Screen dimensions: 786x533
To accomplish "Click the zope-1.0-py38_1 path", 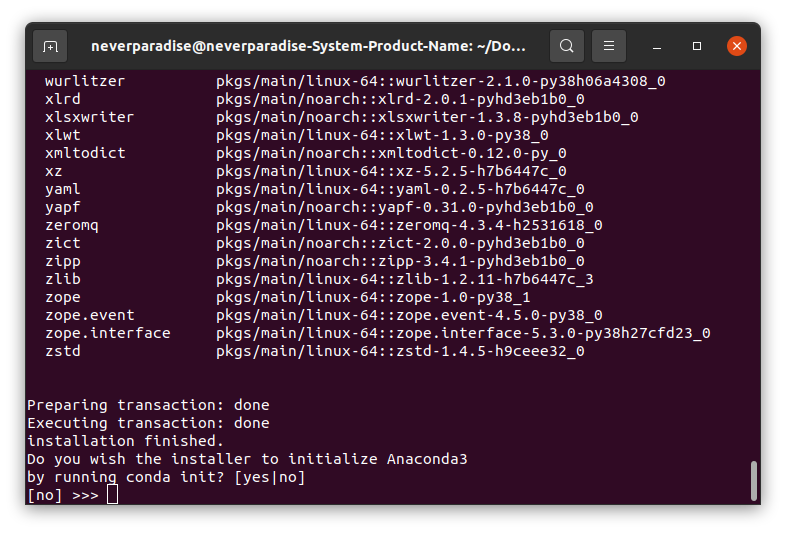I will (x=373, y=298).
